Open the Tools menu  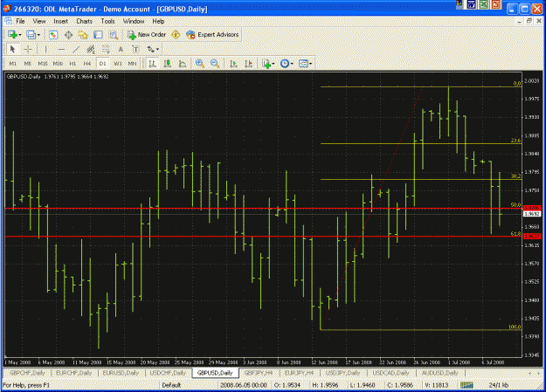108,21
